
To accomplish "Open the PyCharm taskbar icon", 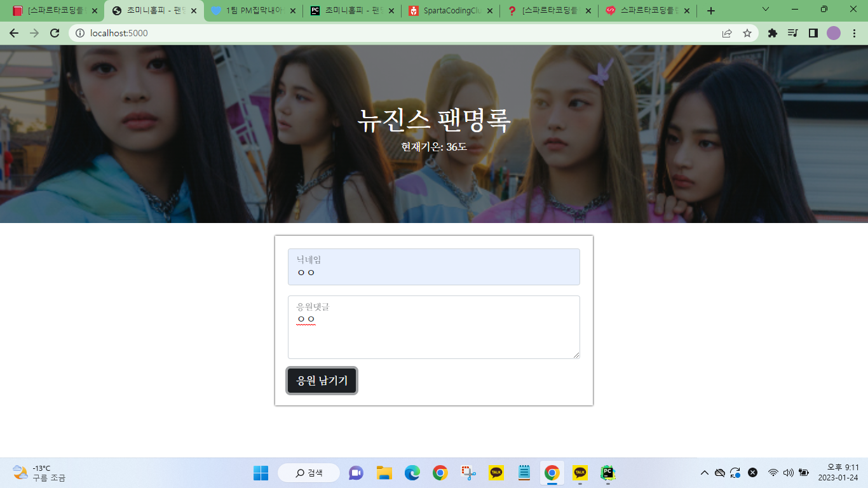I will point(608,473).
